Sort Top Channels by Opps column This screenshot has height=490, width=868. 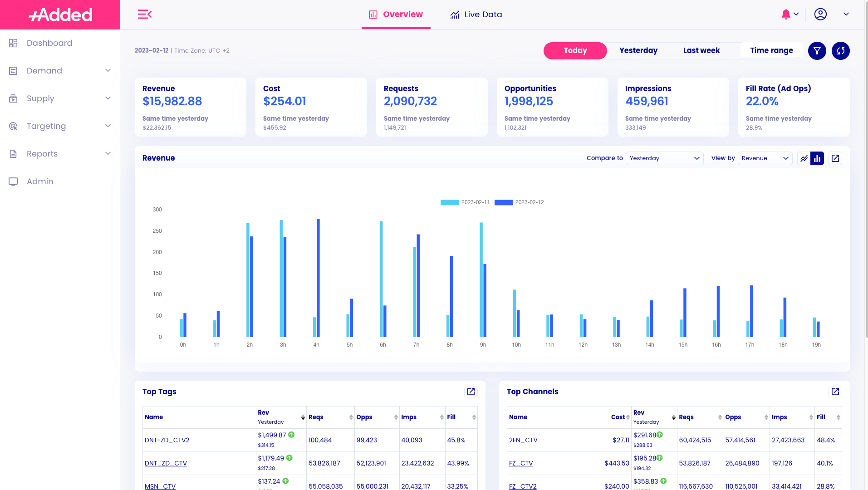tap(766, 417)
